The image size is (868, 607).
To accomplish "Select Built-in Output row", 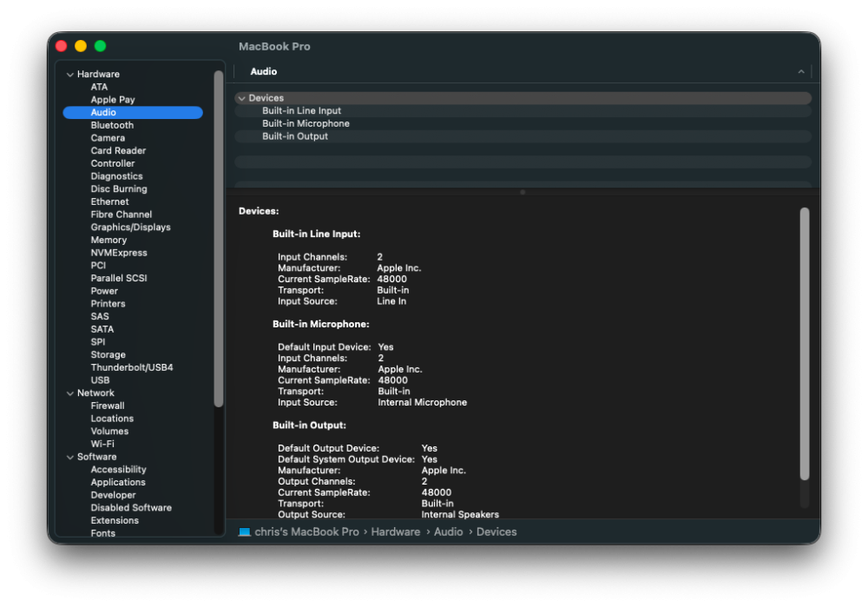I will [x=523, y=136].
